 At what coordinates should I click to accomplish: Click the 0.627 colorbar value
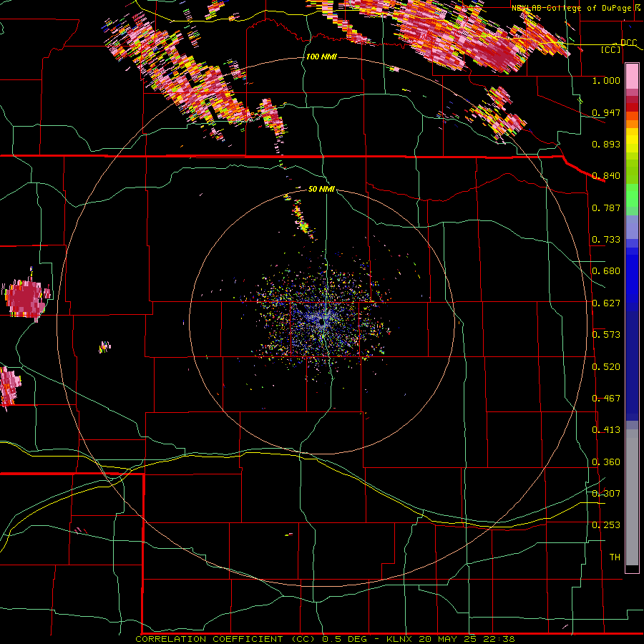point(606,303)
